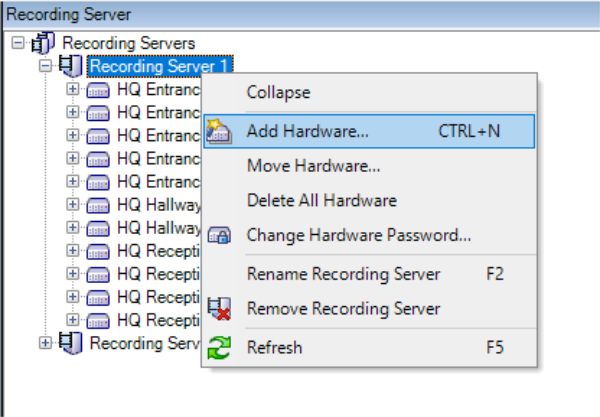Choose Move Hardware... from context menu
Image resolution: width=600 pixels, height=417 pixels.
pos(313,166)
